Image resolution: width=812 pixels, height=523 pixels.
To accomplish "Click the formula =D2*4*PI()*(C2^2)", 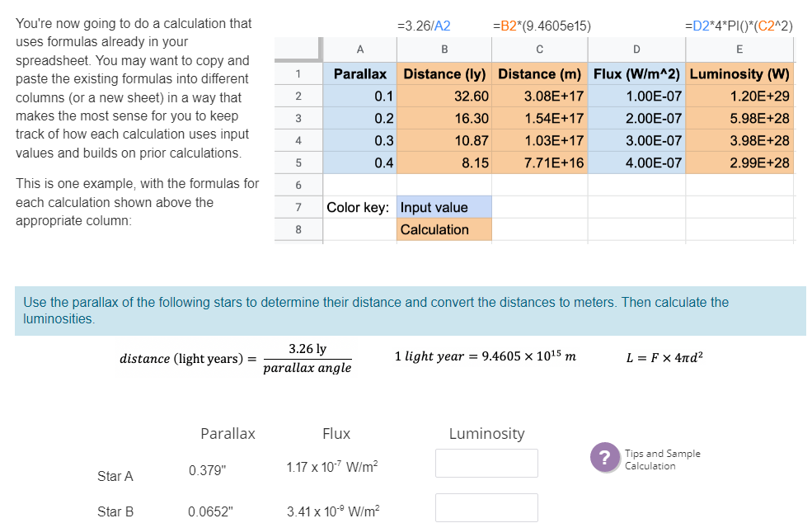I will tap(738, 26).
